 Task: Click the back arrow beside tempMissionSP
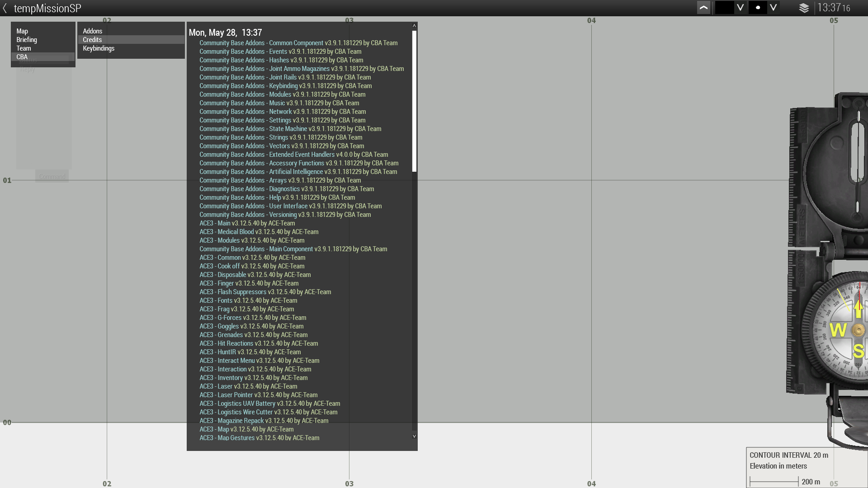(5, 8)
